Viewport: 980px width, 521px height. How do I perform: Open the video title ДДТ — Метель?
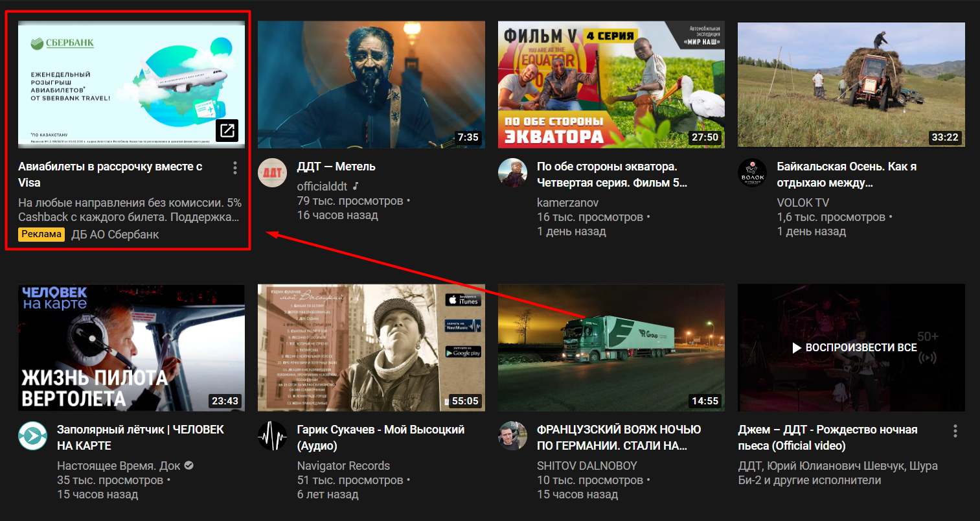[336, 167]
